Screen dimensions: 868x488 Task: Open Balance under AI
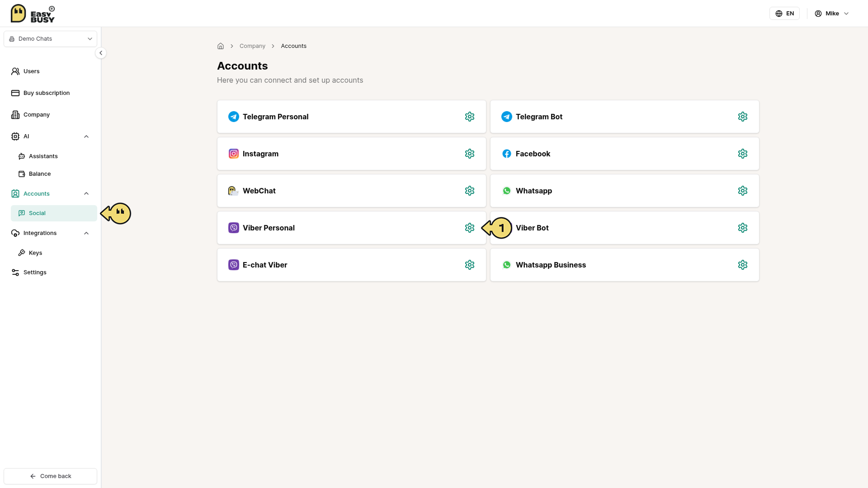tap(54, 174)
